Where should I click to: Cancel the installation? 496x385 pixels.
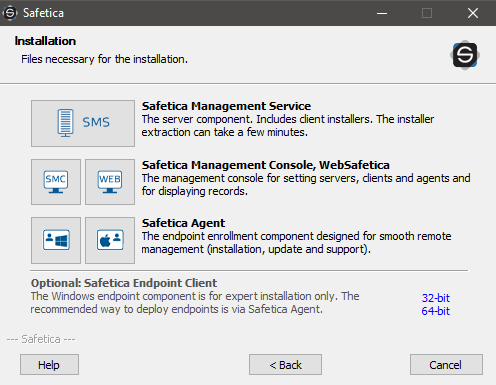(x=446, y=365)
